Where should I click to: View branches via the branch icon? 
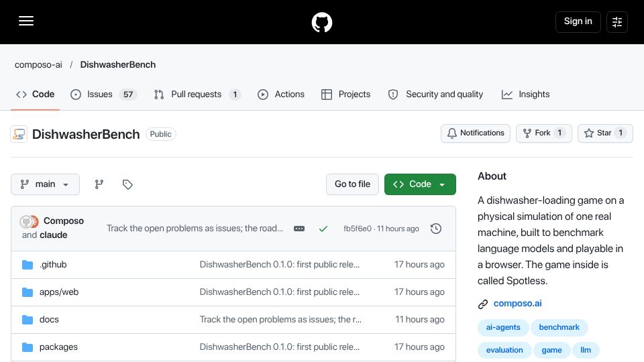pyautogui.click(x=99, y=184)
